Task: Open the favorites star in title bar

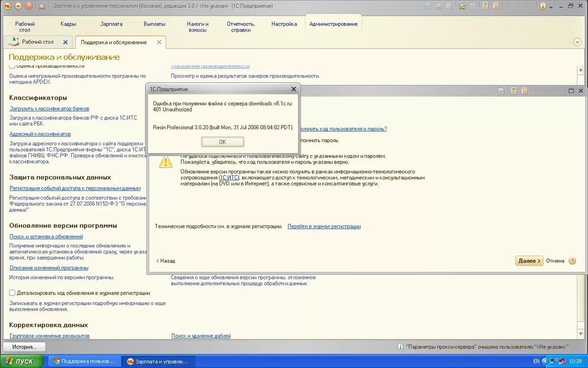Action: (42, 6)
